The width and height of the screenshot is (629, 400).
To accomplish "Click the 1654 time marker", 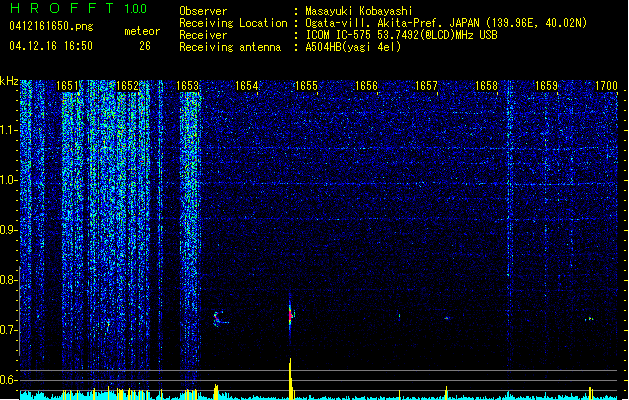I will tap(246, 86).
